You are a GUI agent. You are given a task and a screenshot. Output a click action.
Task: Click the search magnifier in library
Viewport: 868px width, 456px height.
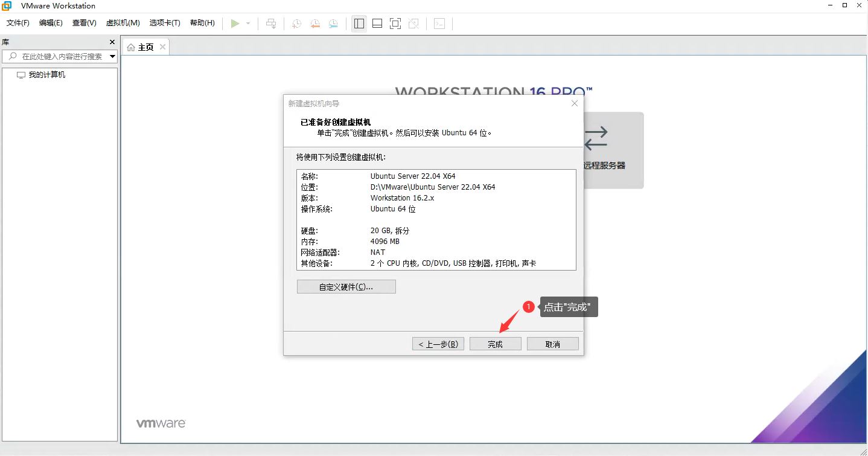point(13,56)
